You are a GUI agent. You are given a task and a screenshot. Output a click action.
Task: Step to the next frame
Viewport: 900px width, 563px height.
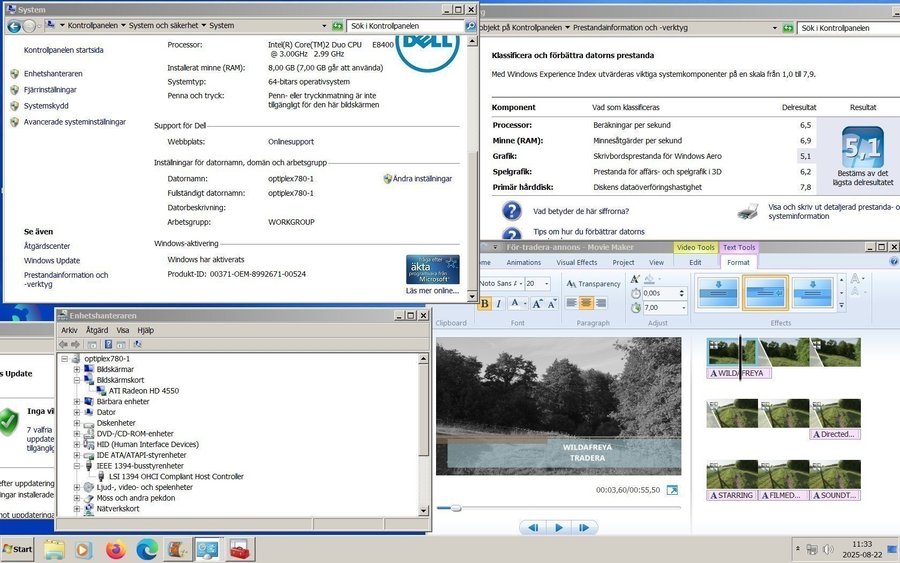[585, 527]
